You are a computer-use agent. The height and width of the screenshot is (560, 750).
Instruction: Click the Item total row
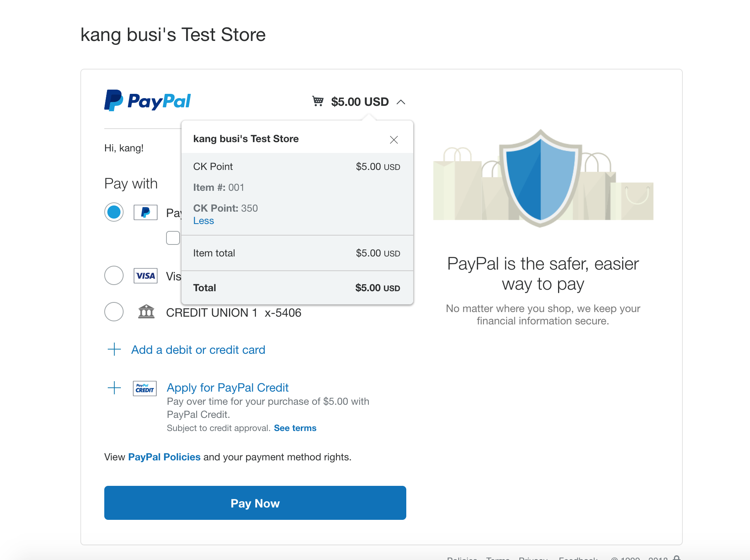(x=297, y=253)
